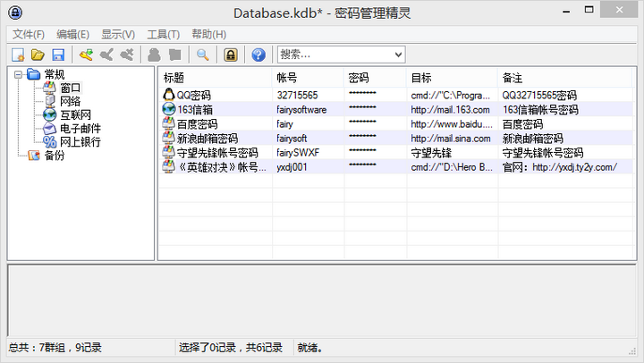
Task: Select the 互联网 group in the tree
Action: (x=75, y=115)
